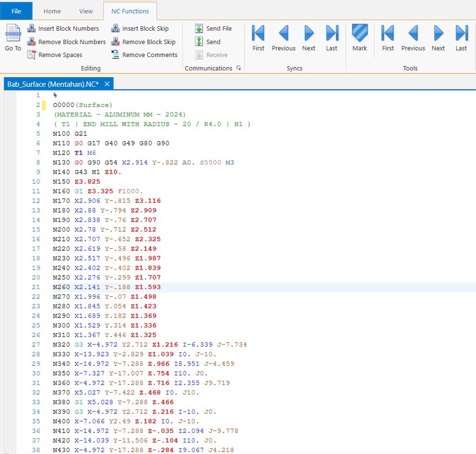Select the NC Functions ribbon tab

click(130, 11)
